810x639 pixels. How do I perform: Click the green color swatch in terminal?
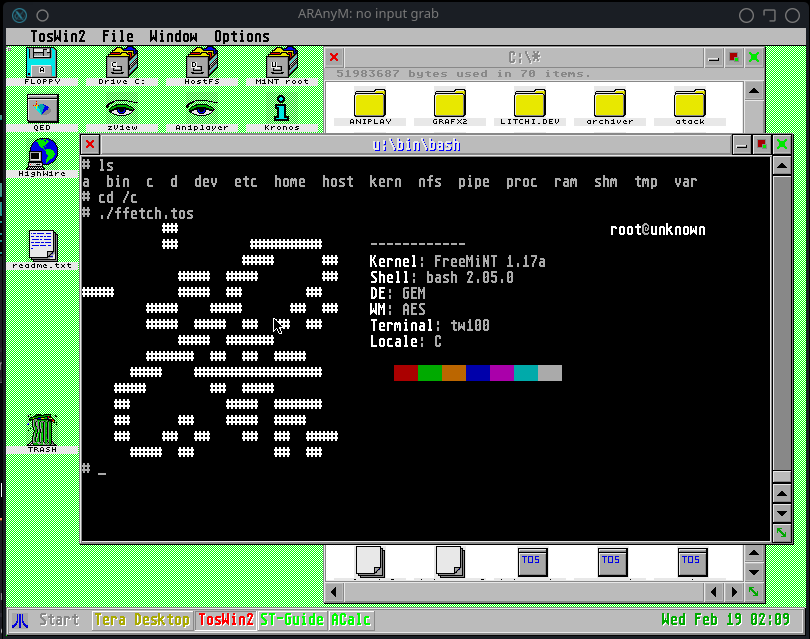click(x=430, y=373)
